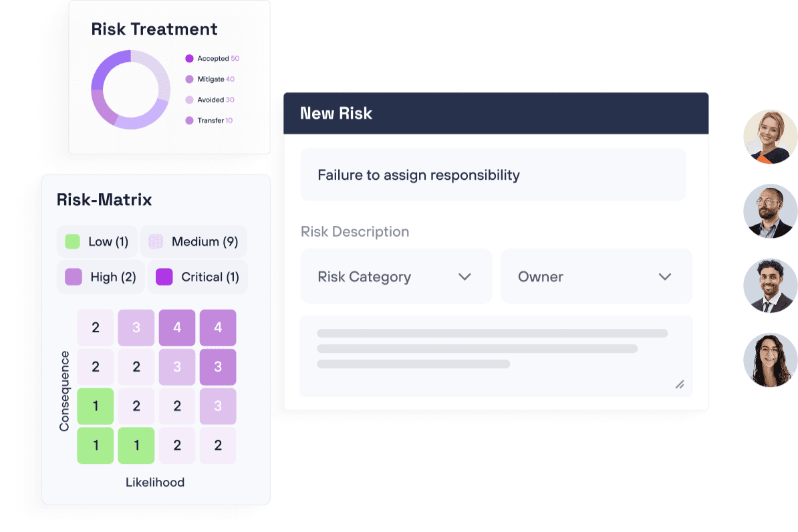Click the Risk Treatment donut chart
This screenshot has height=532, width=798.
[131, 90]
